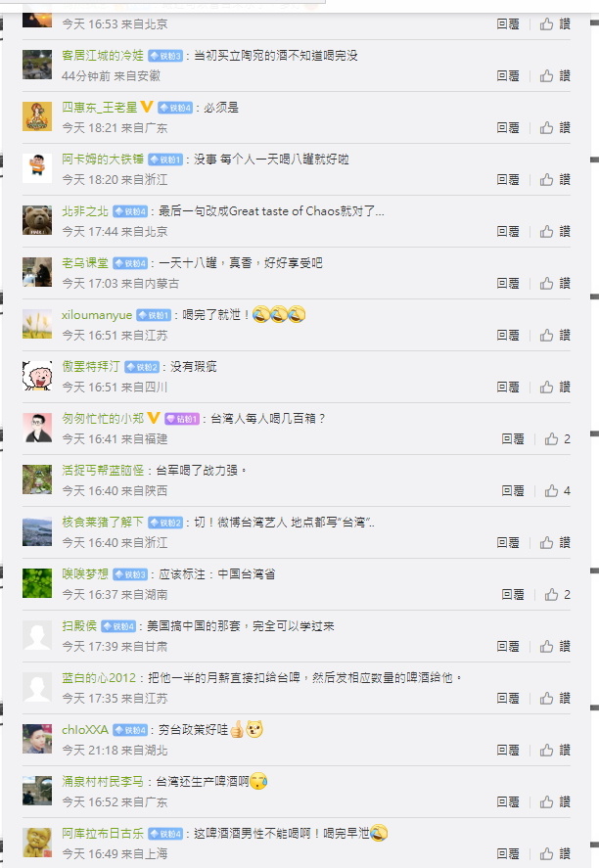Viewport: 599px width, 868px height.
Task: Give a thumbs-up to 北非之北's comment
Action: coord(555,231)
